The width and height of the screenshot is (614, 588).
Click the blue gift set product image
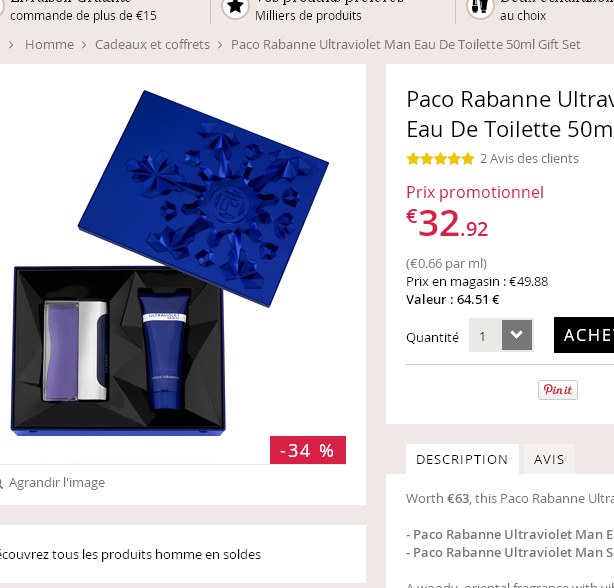[x=170, y=263]
